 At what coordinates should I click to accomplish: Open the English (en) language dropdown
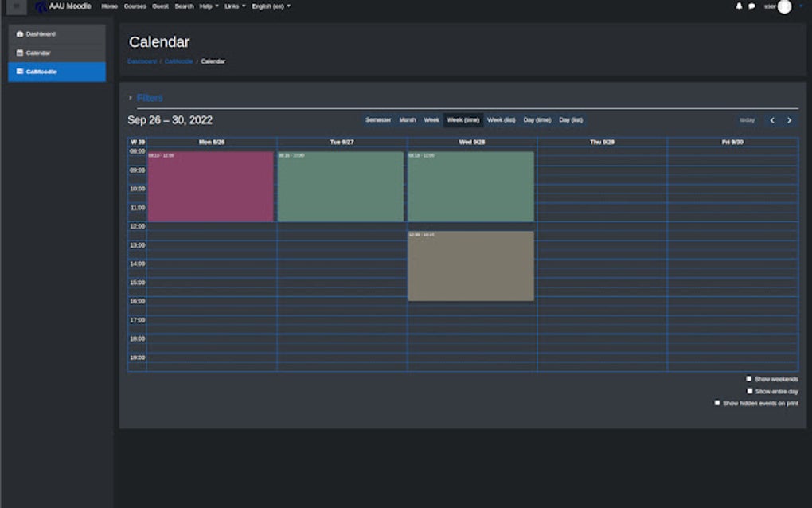click(271, 6)
